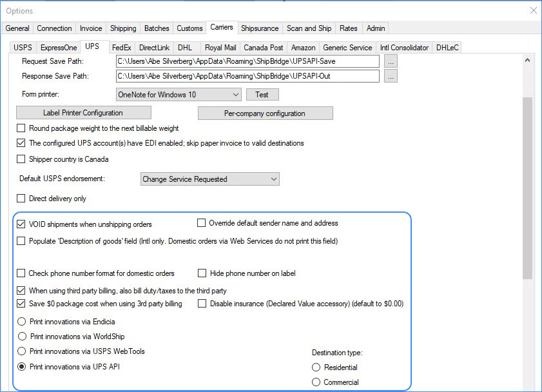Choose Residential destination type

[x=316, y=367]
